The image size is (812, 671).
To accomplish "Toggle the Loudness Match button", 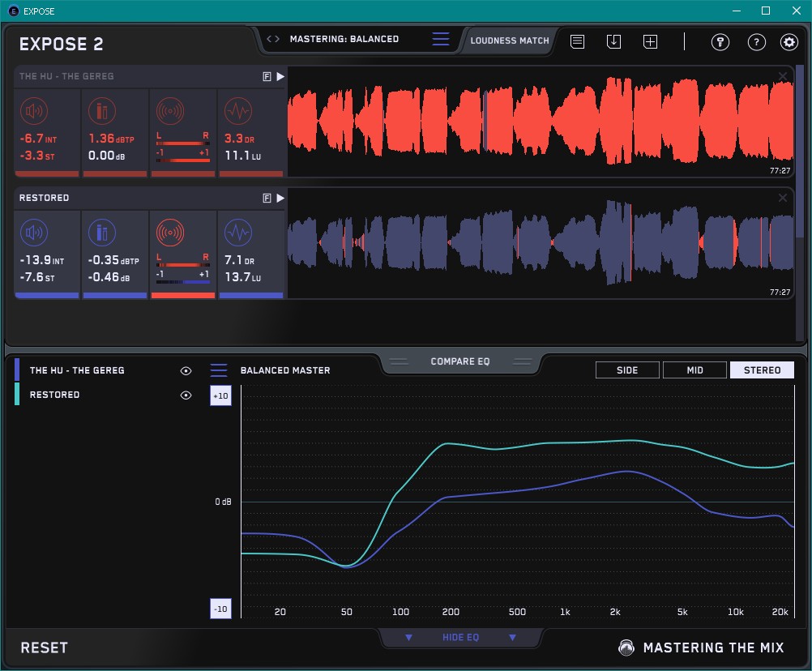I will (509, 40).
